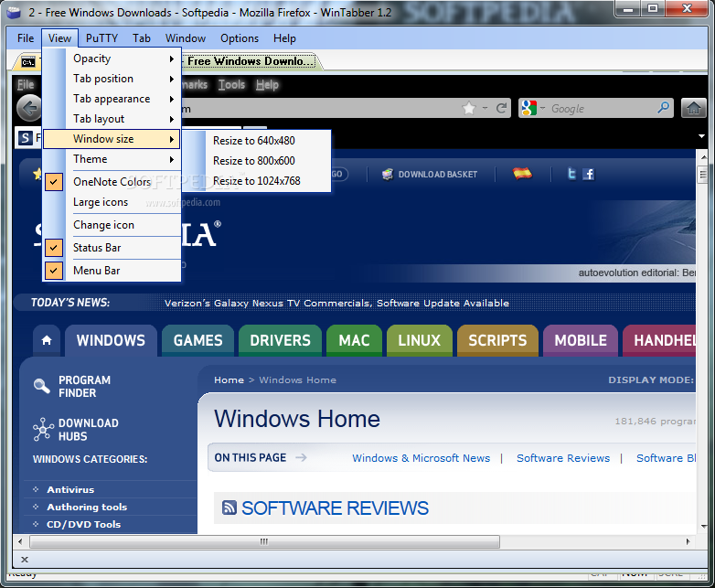This screenshot has height=588, width=715.
Task: Click the home icon tab on Softpedia
Action: (47, 340)
